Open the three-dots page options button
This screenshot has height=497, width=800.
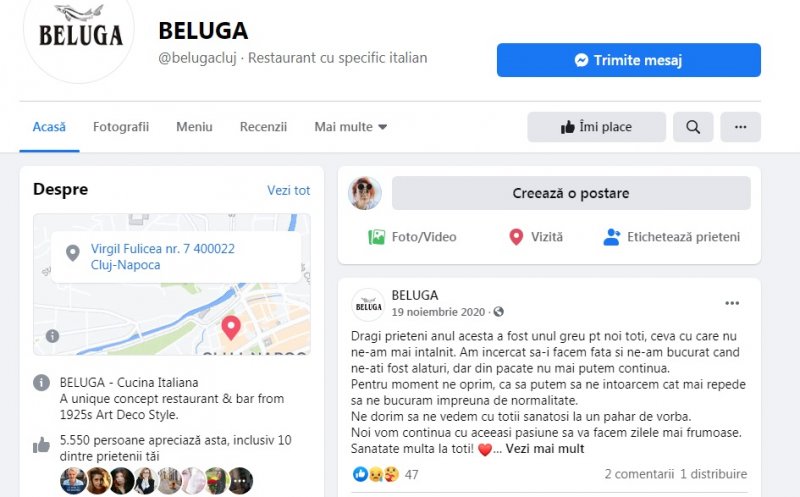point(740,127)
